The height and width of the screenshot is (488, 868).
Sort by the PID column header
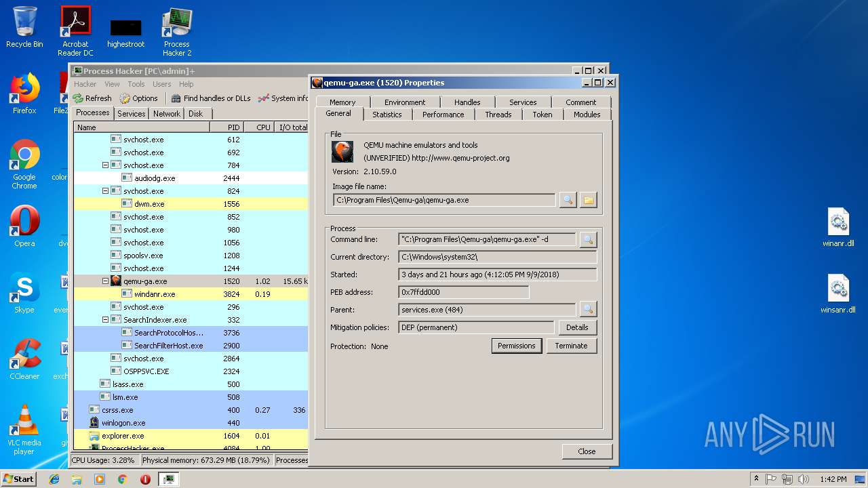[226, 127]
